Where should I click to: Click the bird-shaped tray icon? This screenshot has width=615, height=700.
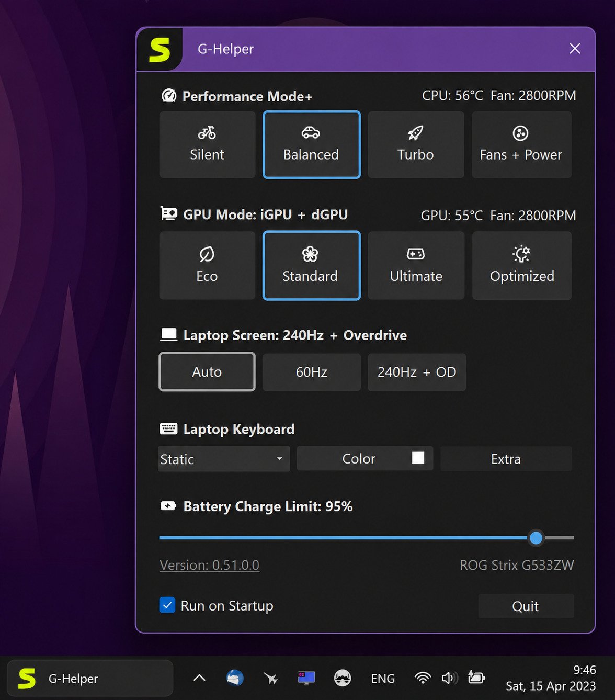pyautogui.click(x=270, y=679)
